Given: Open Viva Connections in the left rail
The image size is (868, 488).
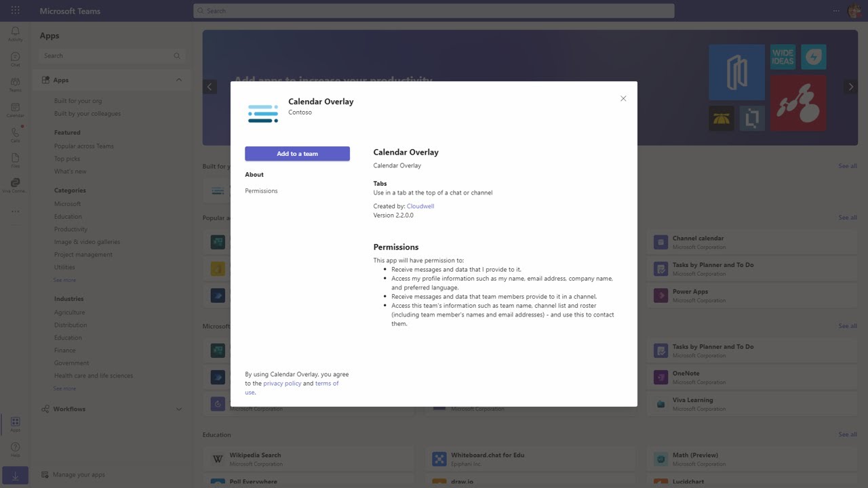Looking at the screenshot, I should 15,186.
